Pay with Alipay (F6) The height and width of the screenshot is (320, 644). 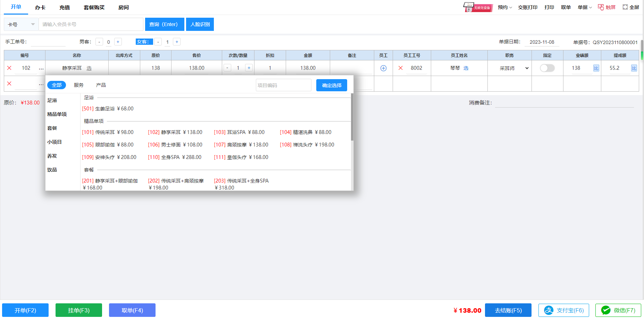tap(564, 310)
